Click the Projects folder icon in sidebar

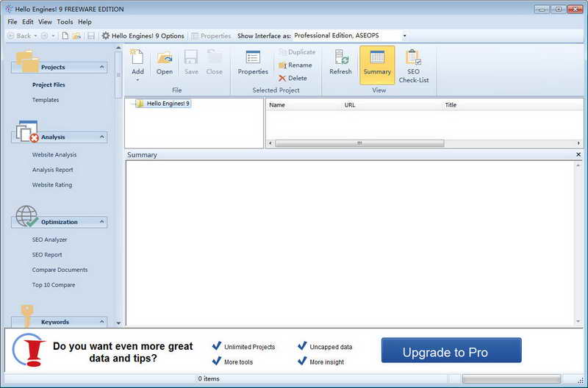pyautogui.click(x=27, y=61)
